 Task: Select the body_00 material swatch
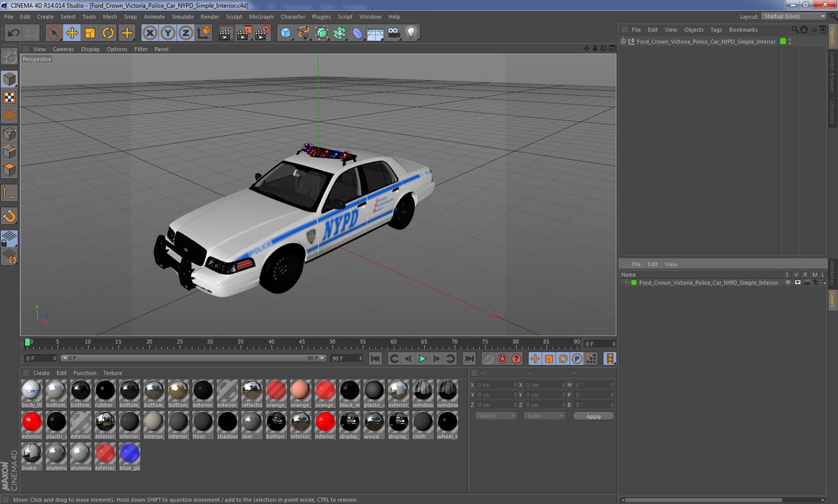point(32,394)
